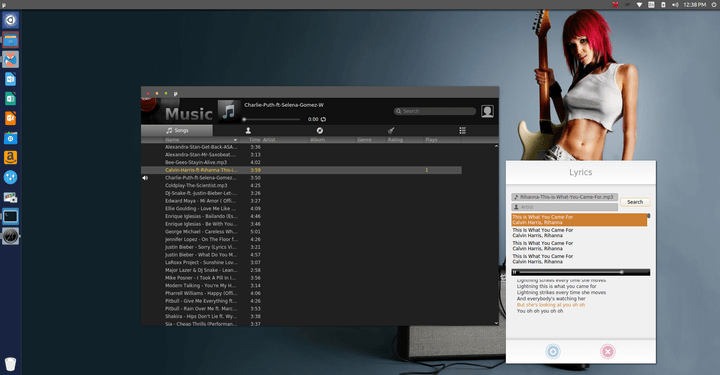This screenshot has height=375, width=720.
Task: Select Major Lazer & DJ Snake - Lean On
Action: pyautogui.click(x=301, y=270)
